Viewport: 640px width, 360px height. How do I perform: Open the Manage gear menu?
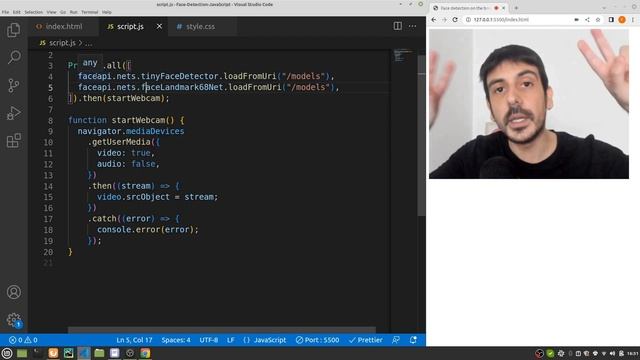coord(13,320)
